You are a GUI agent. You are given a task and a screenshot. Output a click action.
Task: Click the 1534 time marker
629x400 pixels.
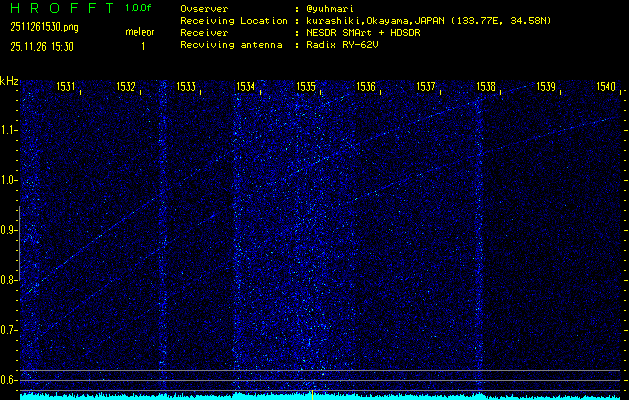coord(246,87)
